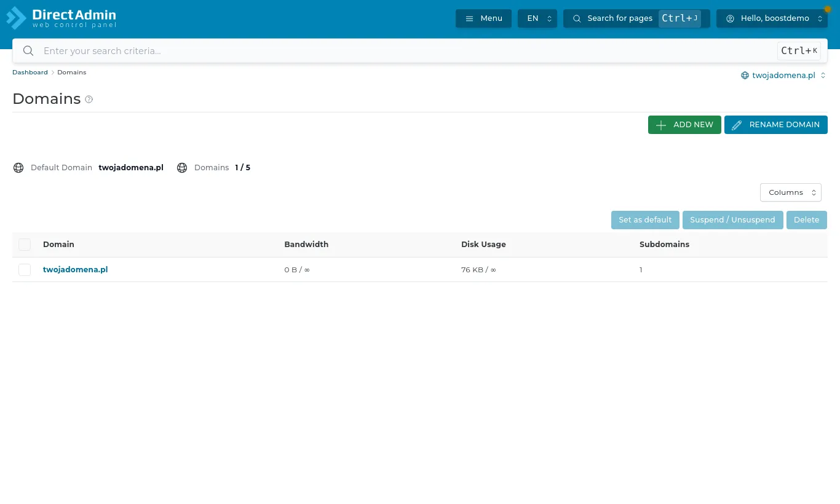840x504 pixels.
Task: Select the twojadomena.pl row checkbox
Action: (25, 270)
